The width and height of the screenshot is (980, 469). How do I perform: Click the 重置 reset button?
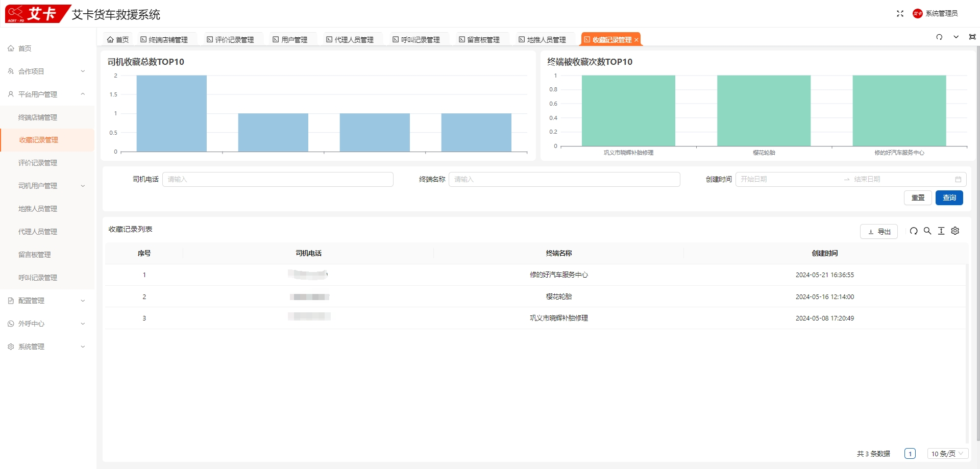click(x=918, y=198)
